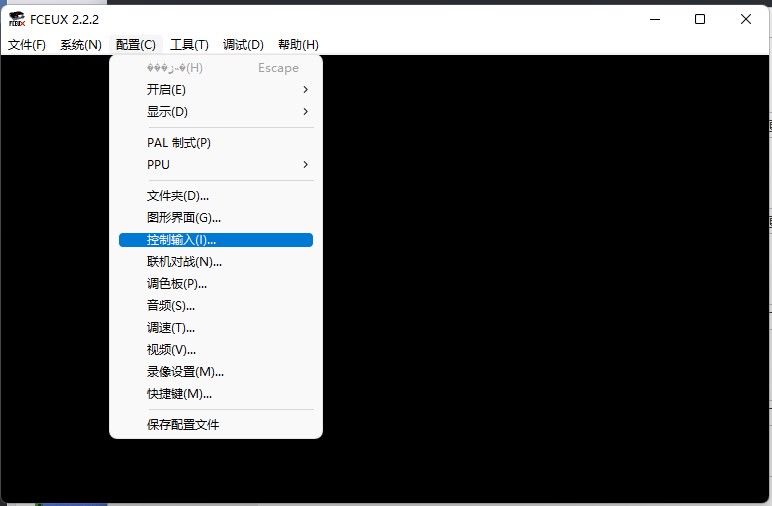Open 联机对战(N)... network play settings
Screen dimensions: 772x506
click(216, 262)
